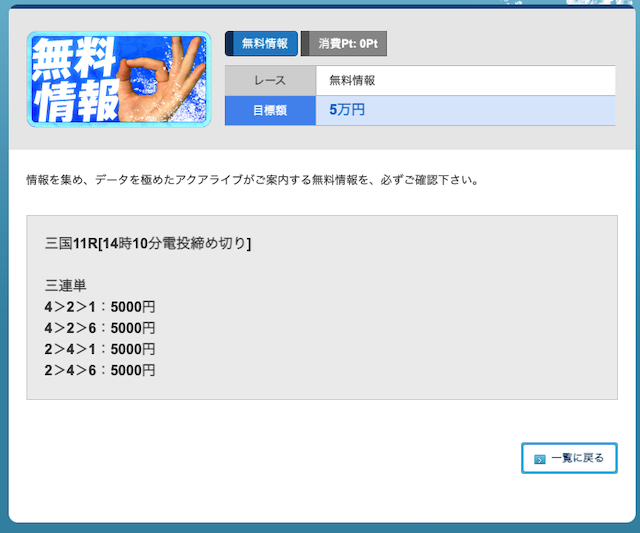Click the 5万円 target amount
The image size is (640, 533).
point(347,110)
